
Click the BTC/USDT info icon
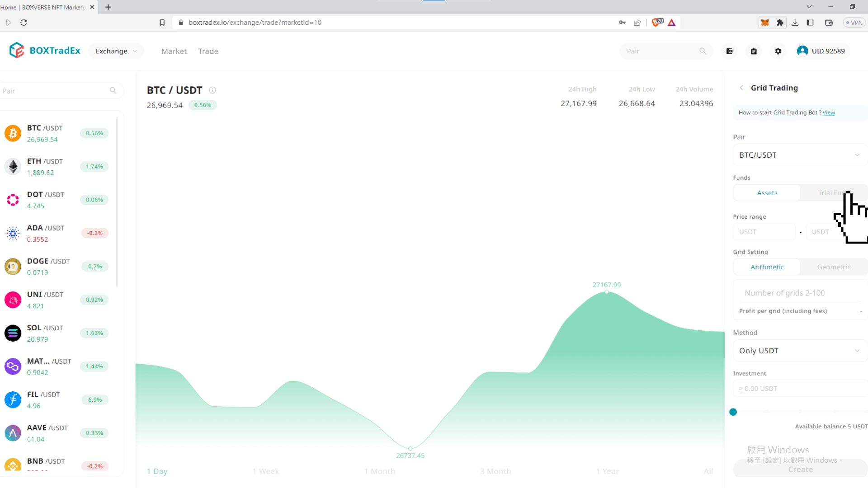click(212, 90)
